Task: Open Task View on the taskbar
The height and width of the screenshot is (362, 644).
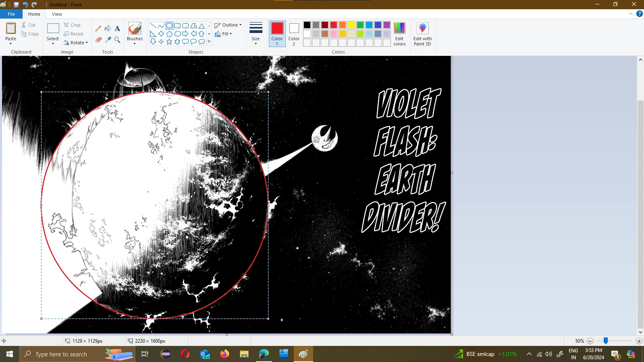Action: click(145, 354)
